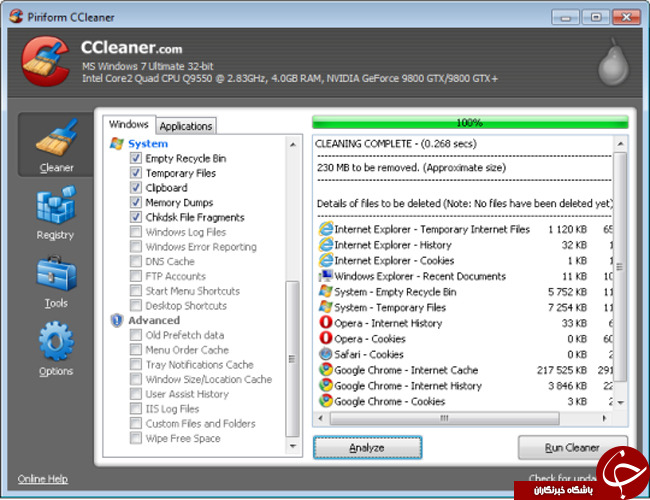Click the Windows Explorer Recent Documents icon
The width and height of the screenshot is (650, 500).
[326, 276]
